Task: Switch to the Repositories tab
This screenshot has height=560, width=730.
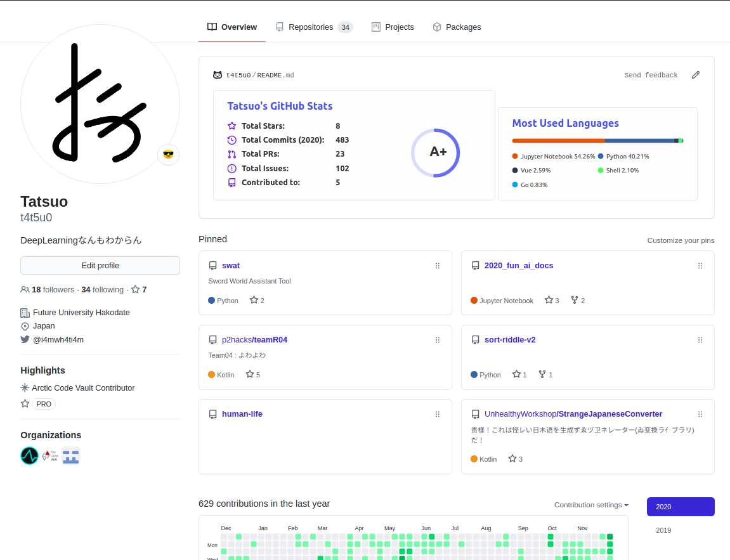Action: 314,27
